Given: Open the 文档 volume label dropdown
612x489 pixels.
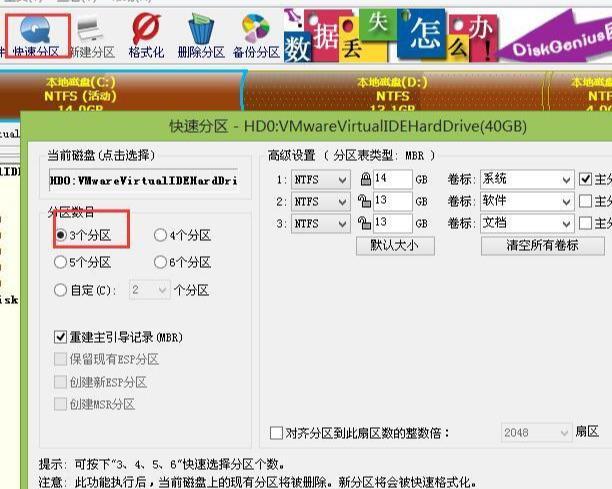Looking at the screenshot, I should tap(527, 224).
